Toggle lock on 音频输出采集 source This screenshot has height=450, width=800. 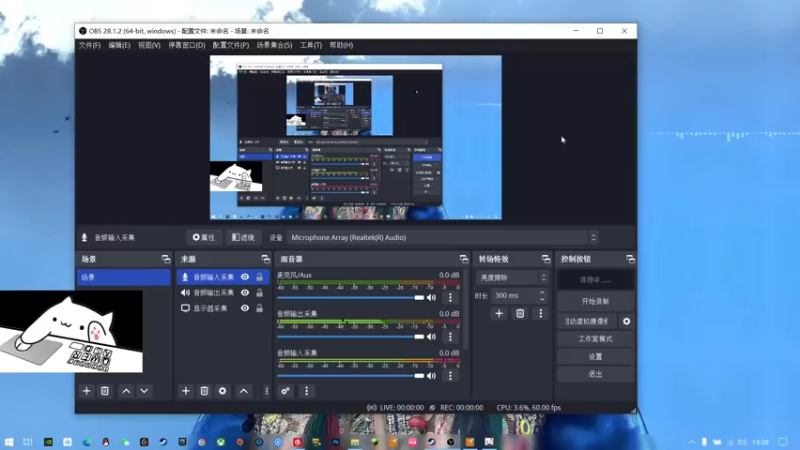pyautogui.click(x=259, y=293)
